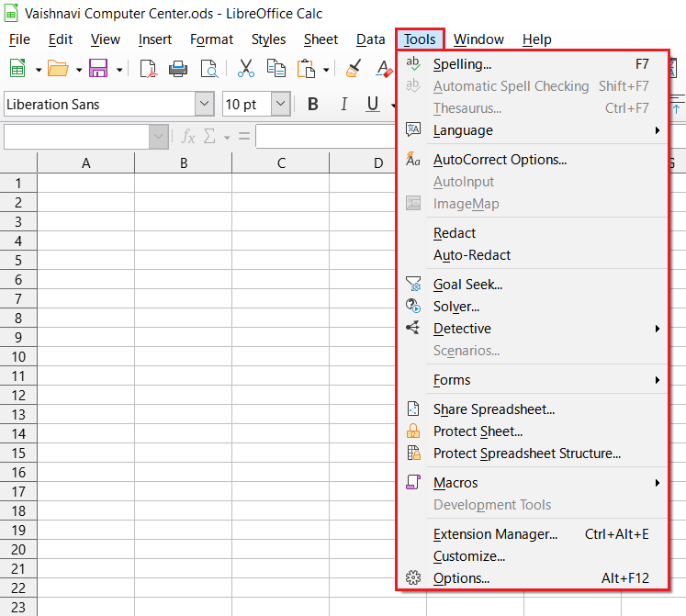Click the Cut scissors icon

click(x=246, y=68)
